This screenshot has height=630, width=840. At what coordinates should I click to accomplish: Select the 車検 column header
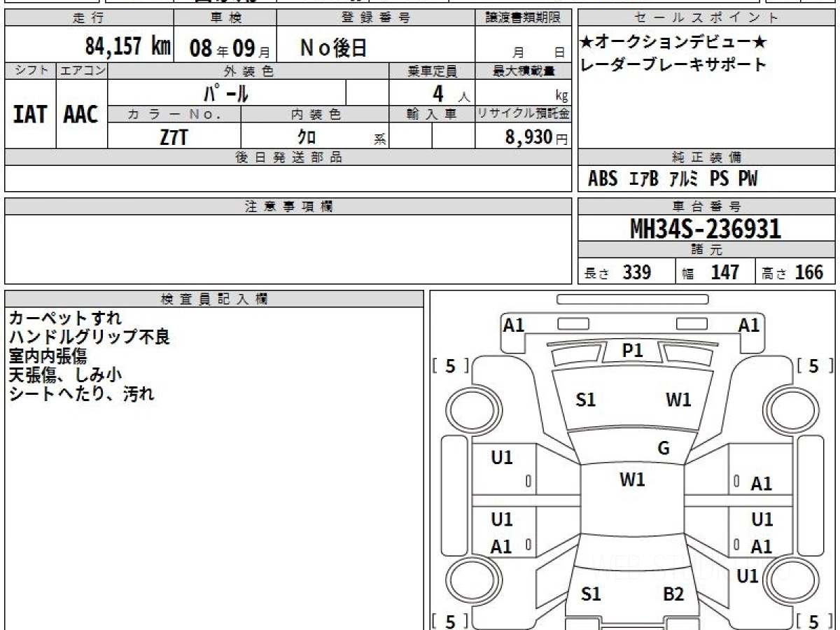click(225, 18)
